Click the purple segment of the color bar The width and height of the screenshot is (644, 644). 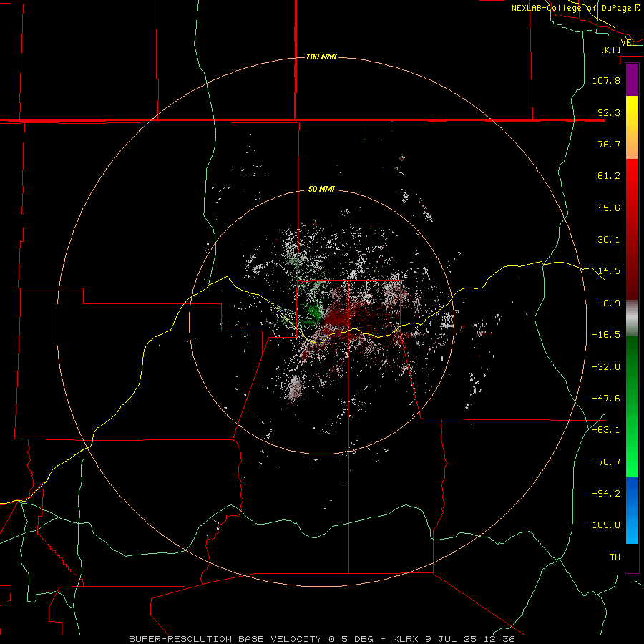tap(632, 80)
